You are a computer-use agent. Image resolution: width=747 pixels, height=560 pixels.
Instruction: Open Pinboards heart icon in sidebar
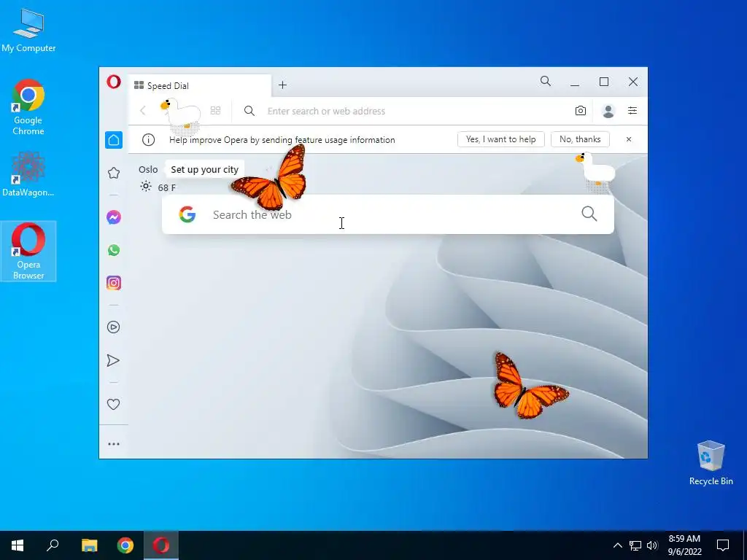pos(113,404)
